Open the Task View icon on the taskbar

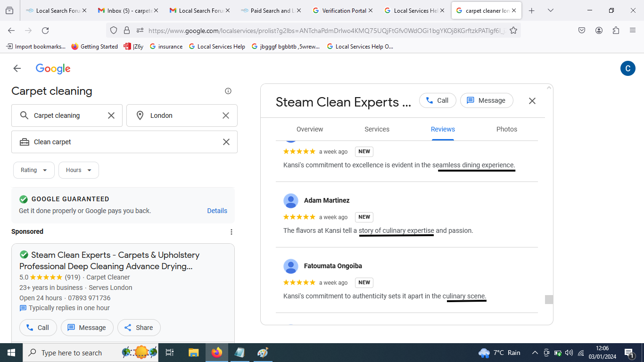pos(170,353)
